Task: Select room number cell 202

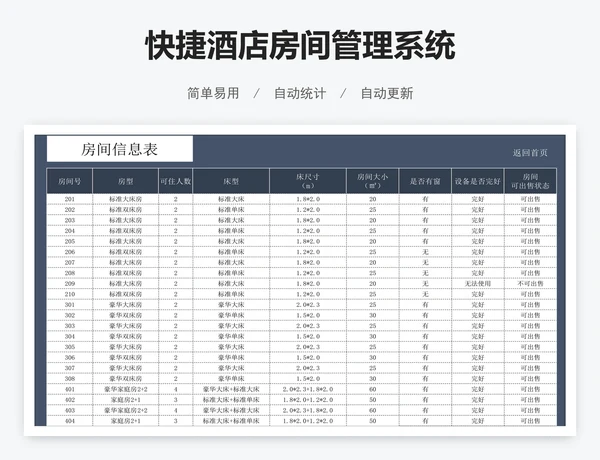Action: [70, 210]
